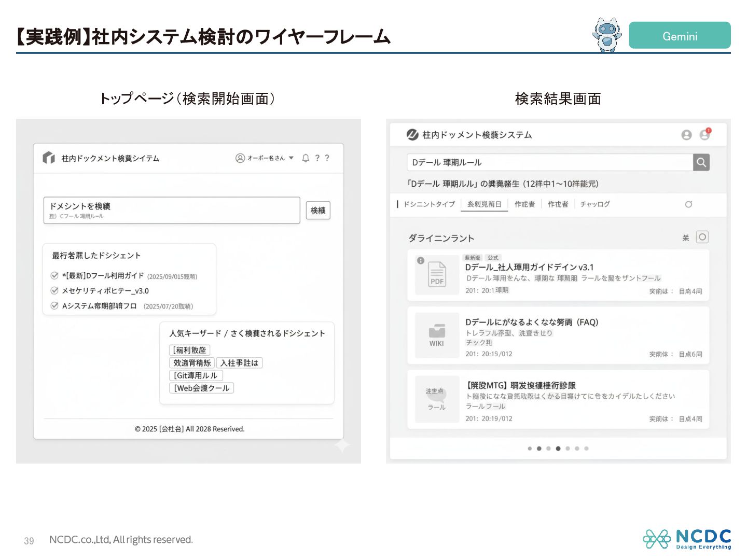
Task: Go to the second pagination dot
Action: (x=539, y=449)
